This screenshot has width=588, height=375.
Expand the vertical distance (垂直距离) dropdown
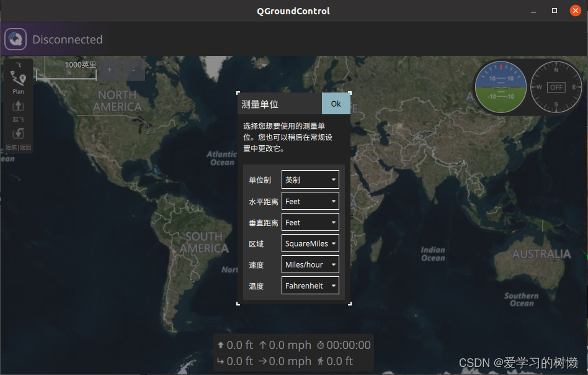310,222
